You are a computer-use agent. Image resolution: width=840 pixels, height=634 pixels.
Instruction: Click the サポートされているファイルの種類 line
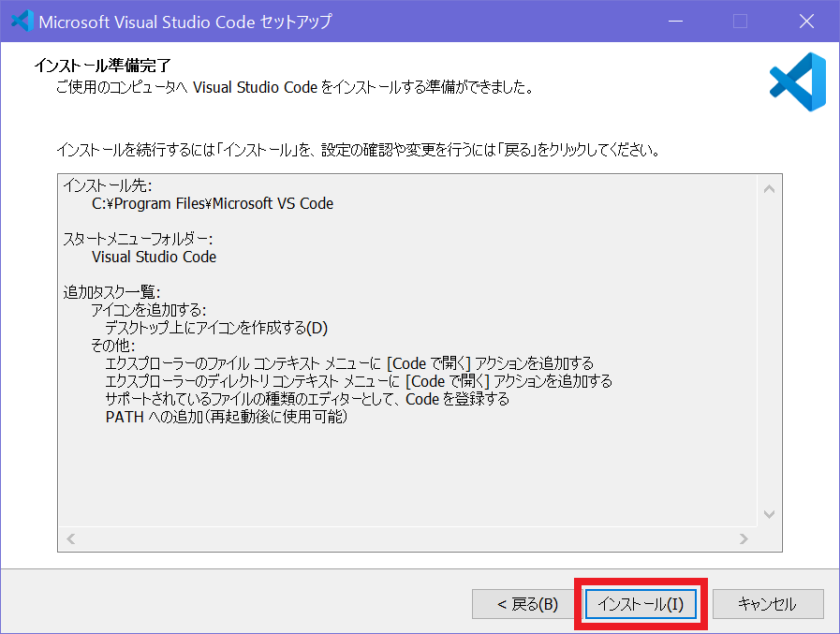pyautogui.click(x=307, y=399)
